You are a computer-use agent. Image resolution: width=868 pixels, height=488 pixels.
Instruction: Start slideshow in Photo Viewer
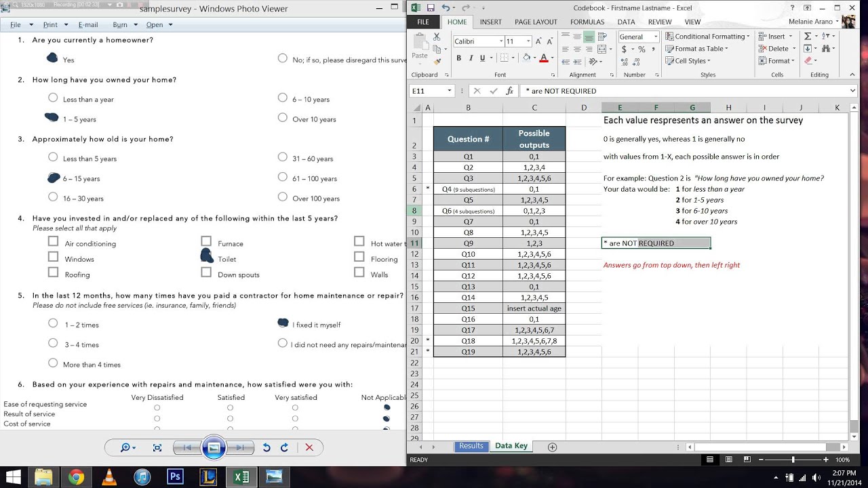coord(213,447)
